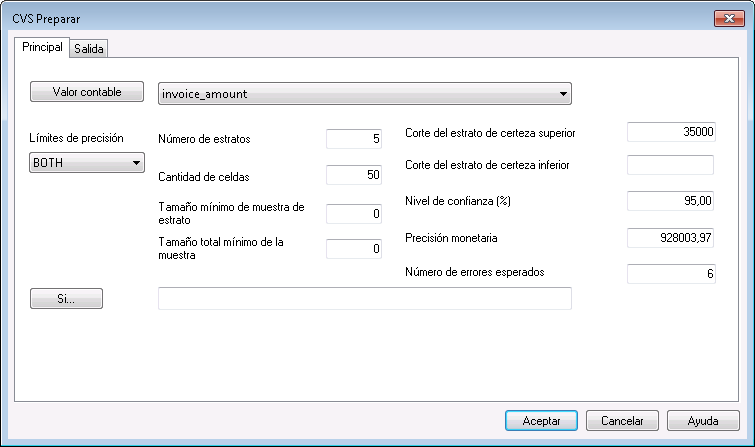The image size is (755, 447).
Task: Edit the Número de errores esperados field
Action: coord(670,273)
